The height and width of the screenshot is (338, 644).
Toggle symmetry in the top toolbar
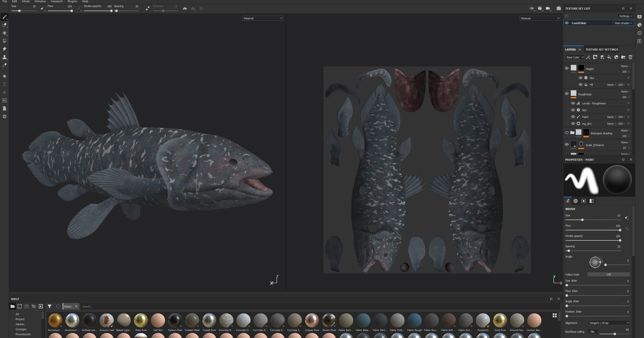pyautogui.click(x=185, y=8)
